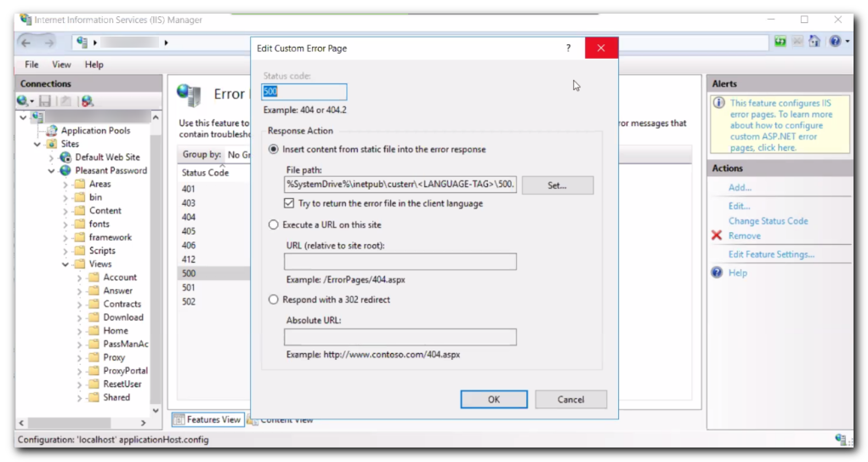
Task: Expand the Default Web Site node
Action: coord(52,157)
